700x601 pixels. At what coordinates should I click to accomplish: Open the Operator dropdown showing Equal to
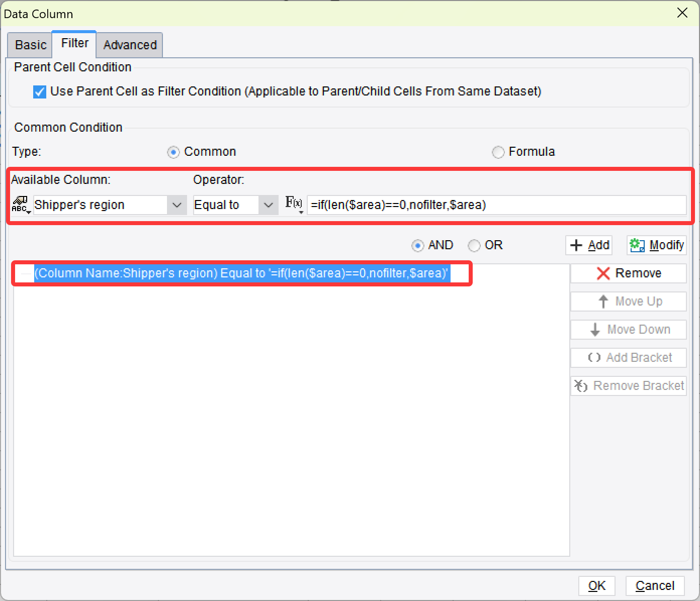[268, 205]
